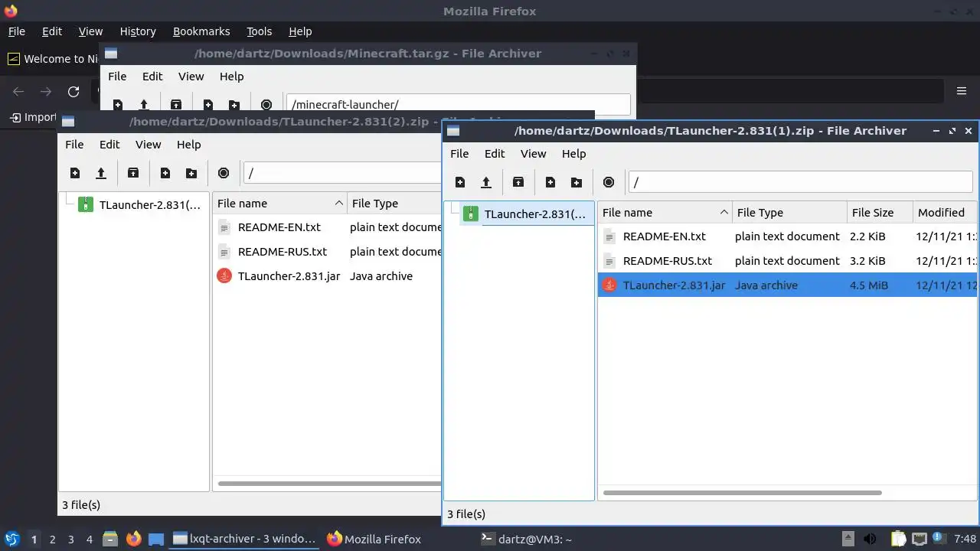This screenshot has width=980, height=551.
Task: Click show desktop icon in taskbar
Action: (156, 539)
